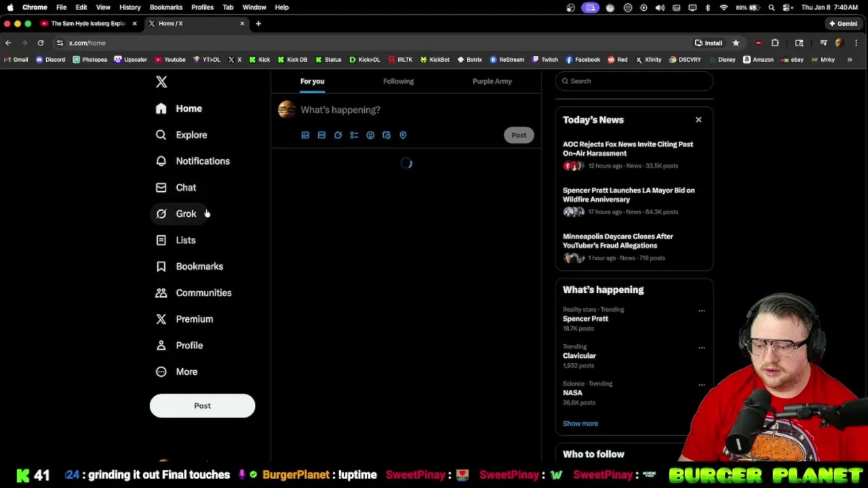Open more options for Clavicular trend
The image size is (868, 488).
[x=702, y=348]
